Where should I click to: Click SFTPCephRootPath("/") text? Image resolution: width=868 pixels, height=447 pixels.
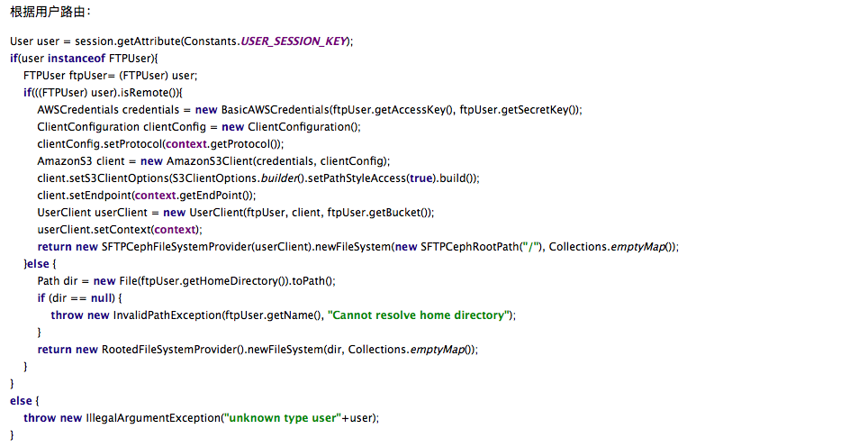tap(481, 247)
